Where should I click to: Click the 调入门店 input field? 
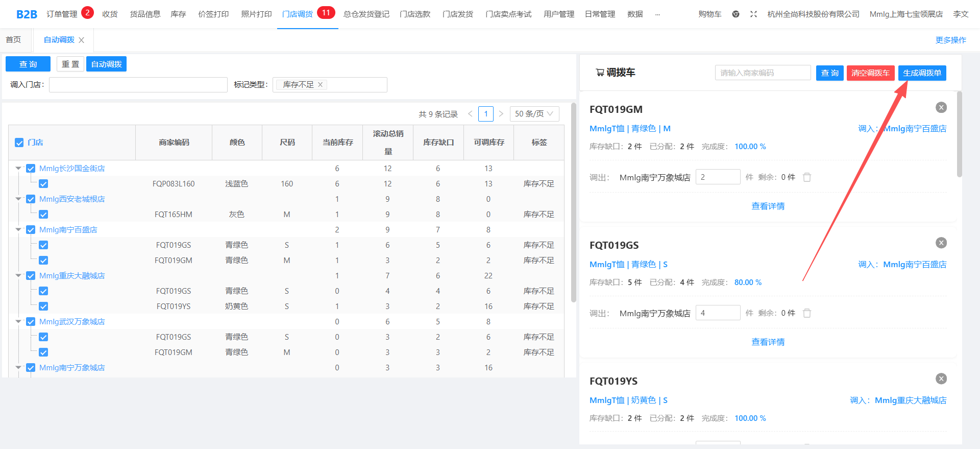[138, 85]
